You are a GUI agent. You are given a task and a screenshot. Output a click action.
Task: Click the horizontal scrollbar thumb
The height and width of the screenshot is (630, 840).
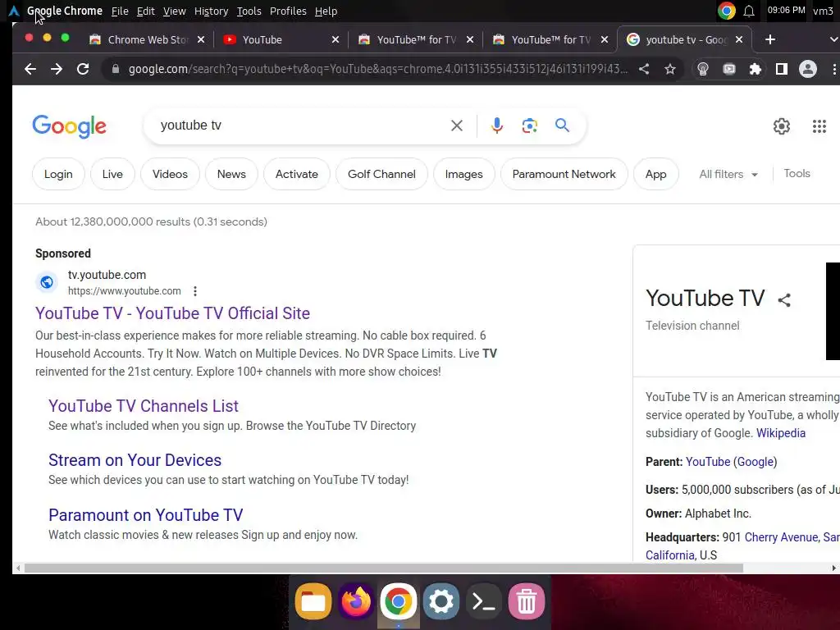click(384, 568)
